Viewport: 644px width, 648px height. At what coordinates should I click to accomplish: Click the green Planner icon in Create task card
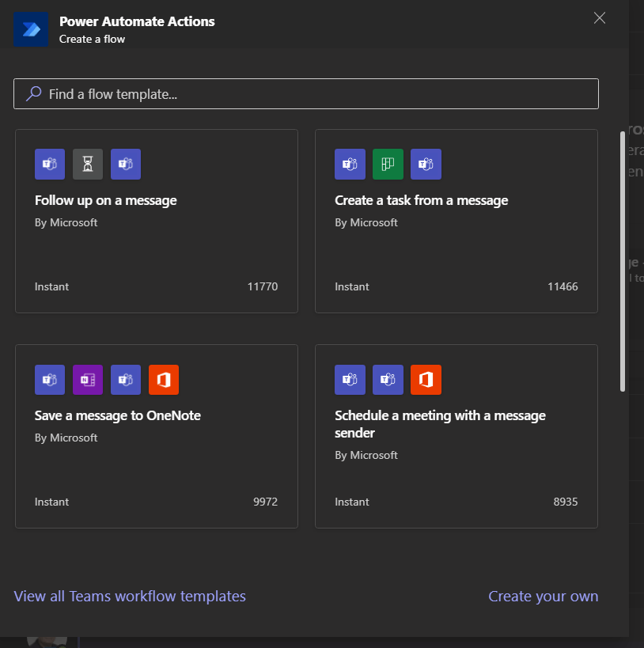(388, 164)
